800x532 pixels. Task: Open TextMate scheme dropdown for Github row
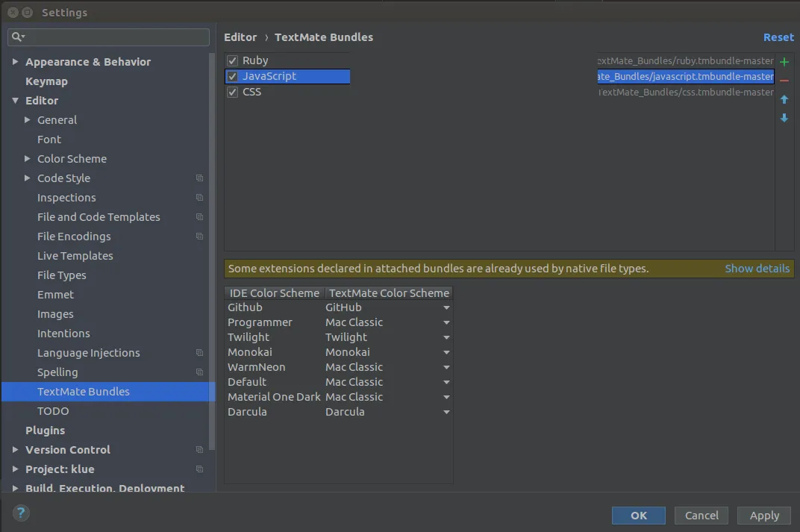point(446,307)
